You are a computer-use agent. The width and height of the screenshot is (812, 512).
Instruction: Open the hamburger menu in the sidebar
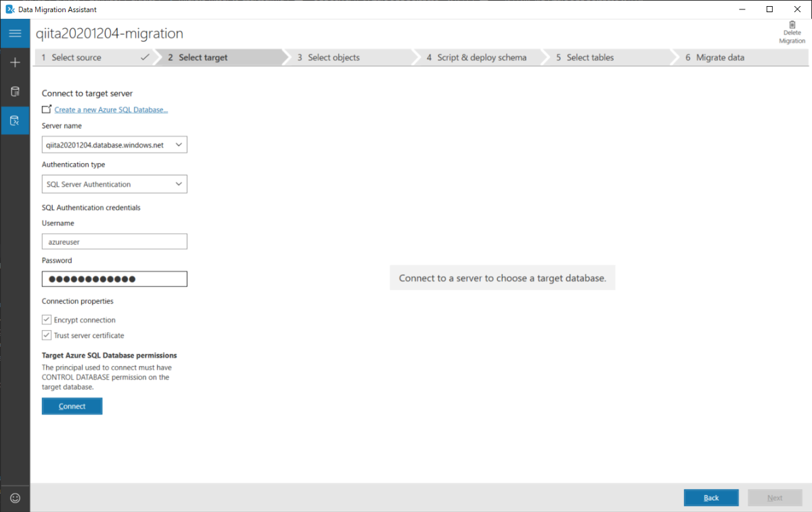(15, 33)
